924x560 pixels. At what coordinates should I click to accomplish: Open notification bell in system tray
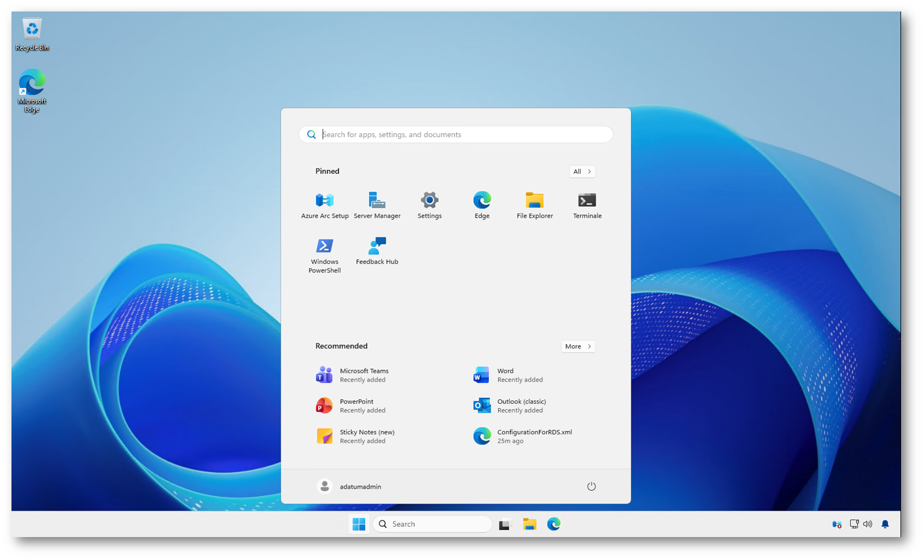pyautogui.click(x=885, y=524)
